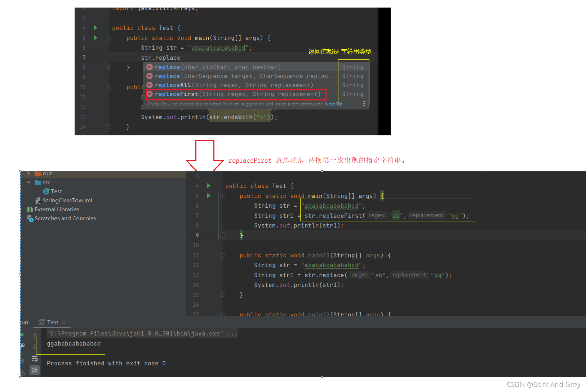Viewport: 586px width, 392px height.
Task: Click the Next Tip link in completion popup
Action: [x=334, y=104]
